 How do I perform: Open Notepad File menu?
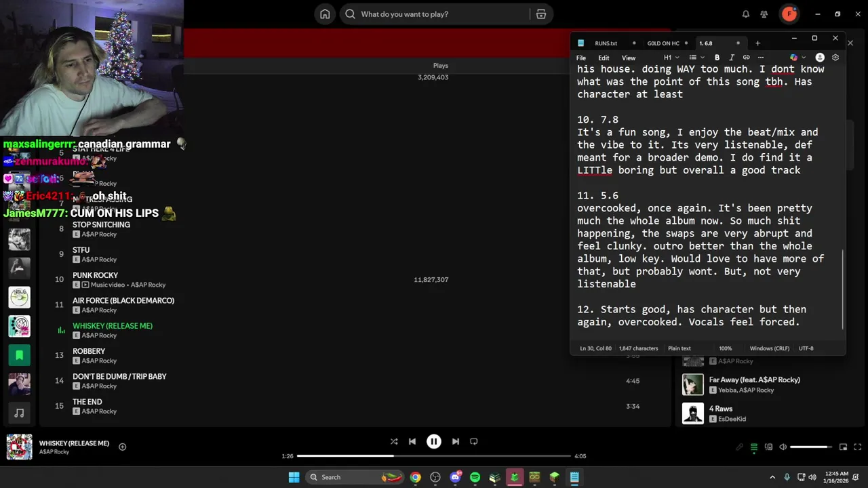581,58
